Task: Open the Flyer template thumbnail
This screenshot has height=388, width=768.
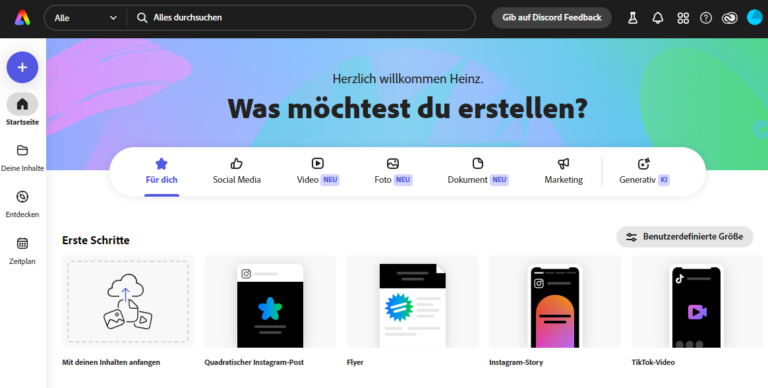Action: pyautogui.click(x=412, y=301)
